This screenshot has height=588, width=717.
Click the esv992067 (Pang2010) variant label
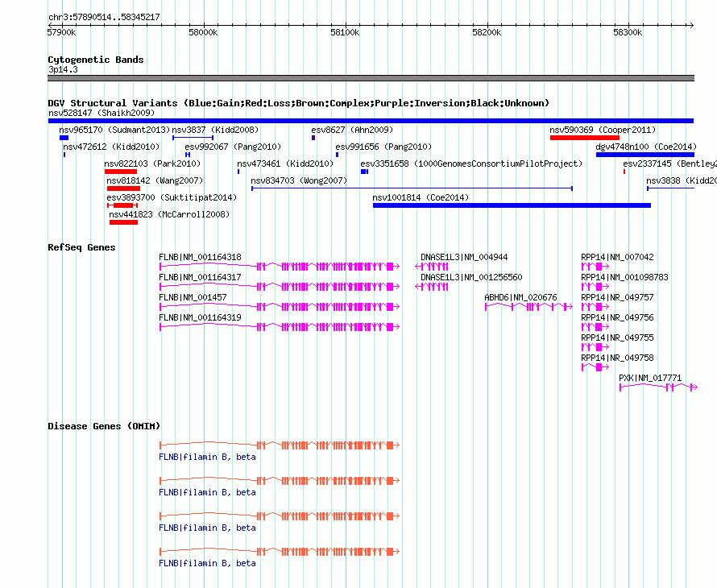(233, 147)
